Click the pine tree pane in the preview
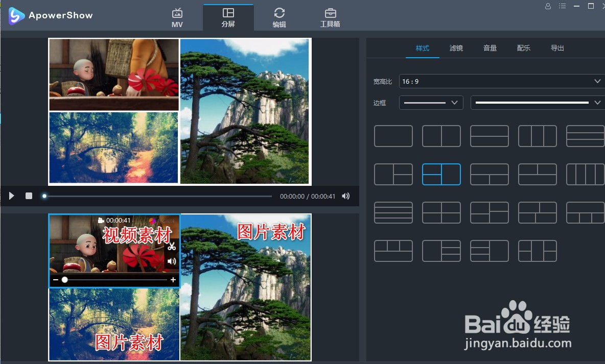Image resolution: width=605 pixels, height=364 pixels. coord(245,111)
